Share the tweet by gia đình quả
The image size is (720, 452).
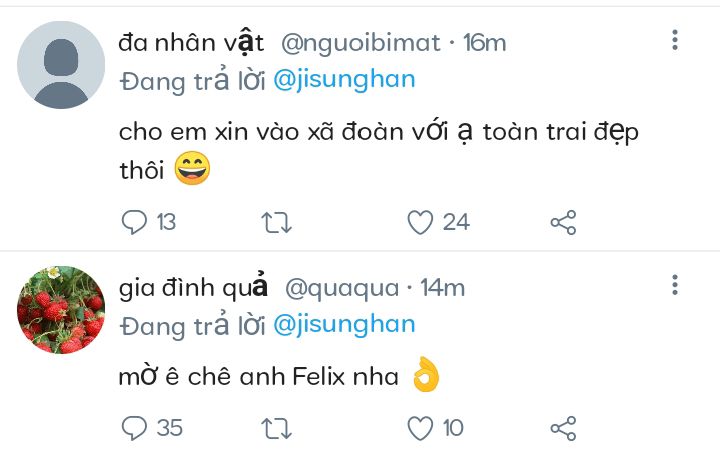(x=563, y=428)
